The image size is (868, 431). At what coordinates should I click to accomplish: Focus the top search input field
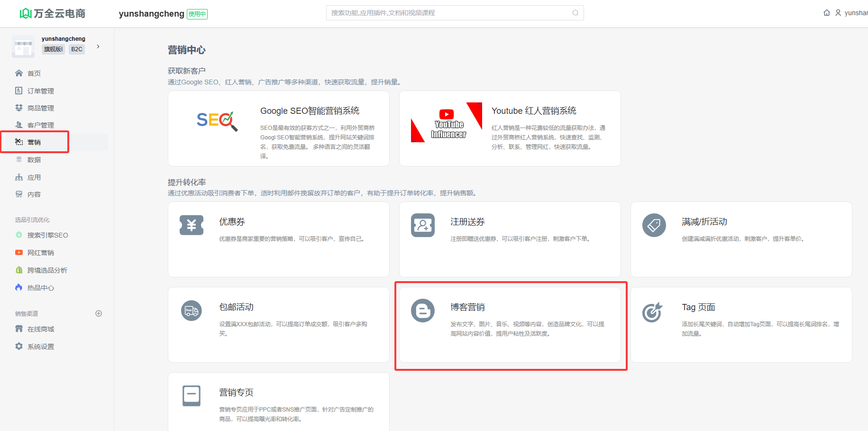(x=448, y=13)
